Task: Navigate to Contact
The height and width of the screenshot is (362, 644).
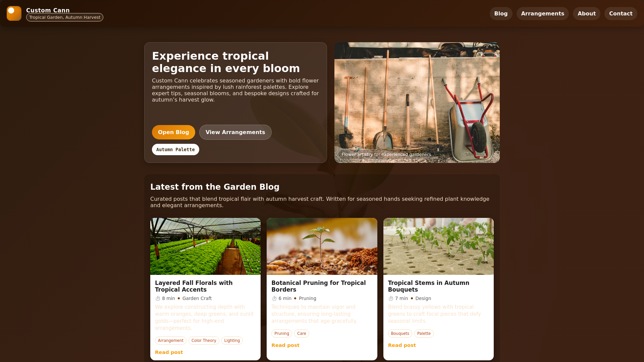Action: [x=621, y=13]
